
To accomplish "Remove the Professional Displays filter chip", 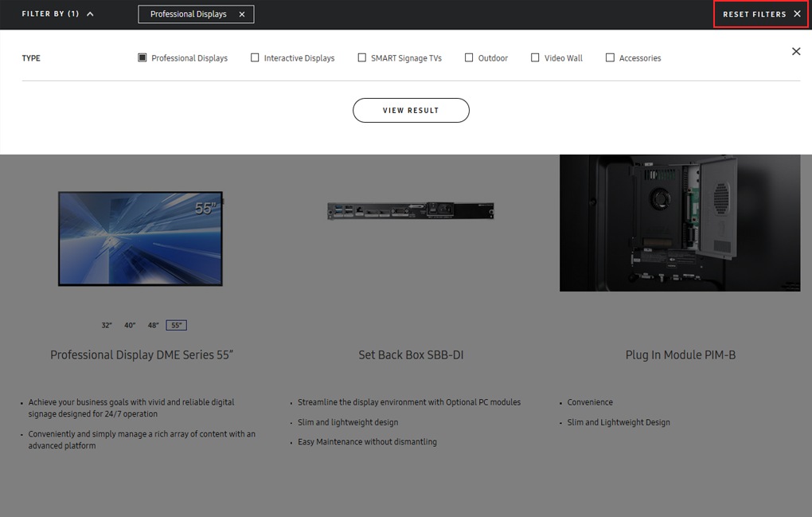I will click(242, 14).
